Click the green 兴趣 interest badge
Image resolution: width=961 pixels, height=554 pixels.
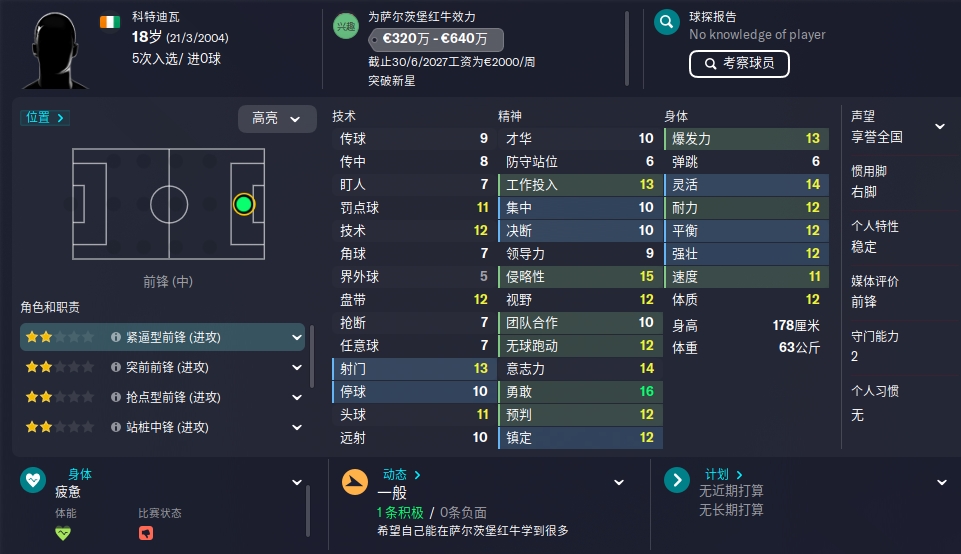[346, 26]
